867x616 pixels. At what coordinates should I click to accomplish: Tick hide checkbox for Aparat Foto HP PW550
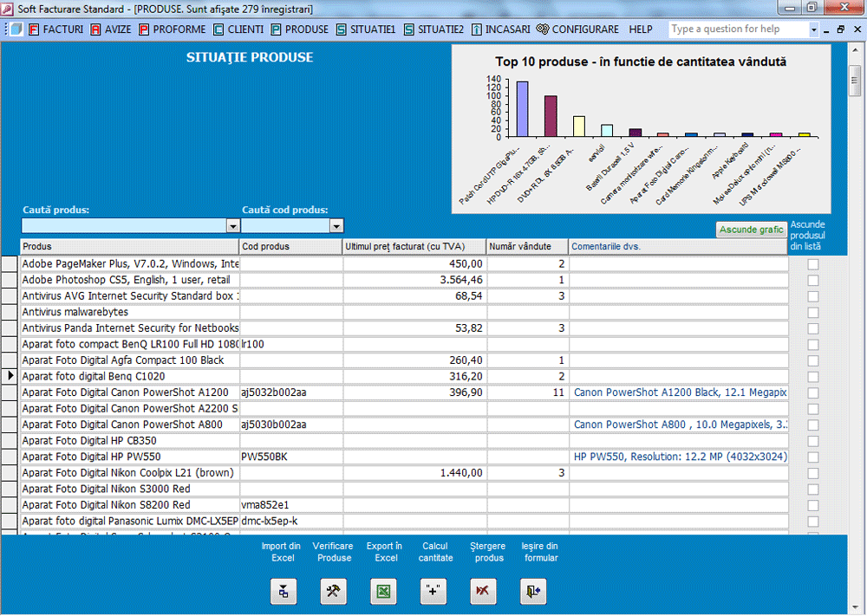pos(813,457)
